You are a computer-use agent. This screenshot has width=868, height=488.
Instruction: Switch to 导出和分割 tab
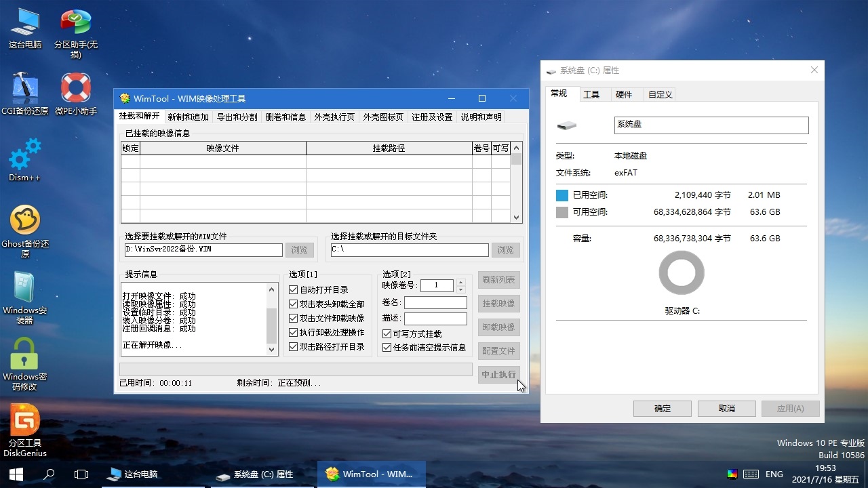pyautogui.click(x=237, y=117)
